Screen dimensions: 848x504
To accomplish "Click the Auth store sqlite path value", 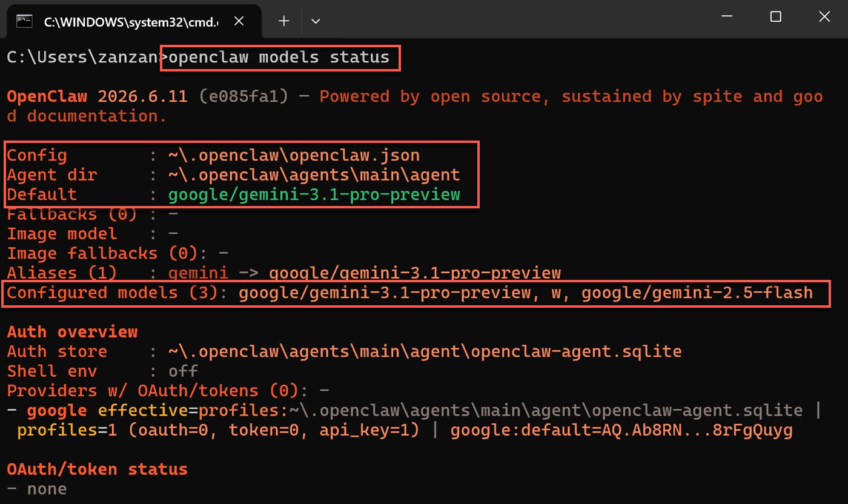I will tap(425, 352).
